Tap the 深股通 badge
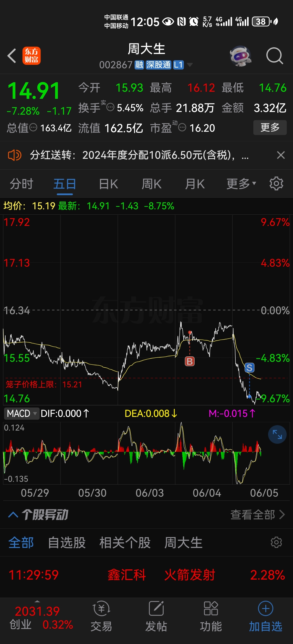The image size is (293, 644). 158,65
